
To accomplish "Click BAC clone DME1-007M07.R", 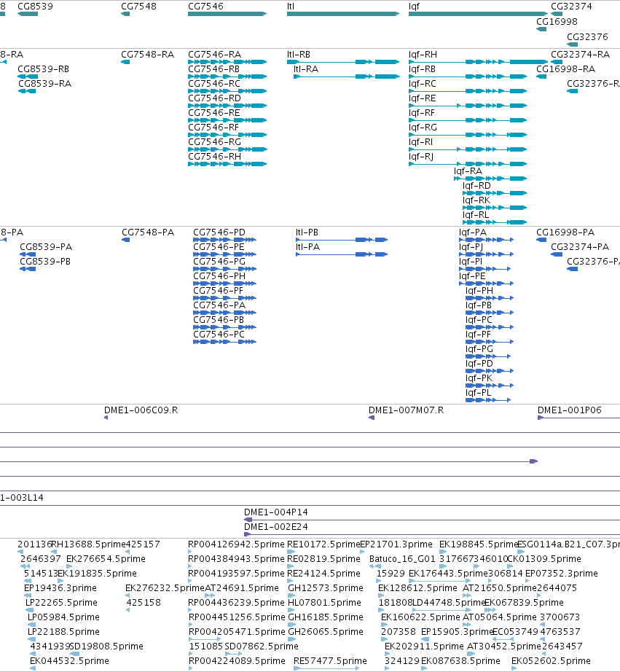I will 407,410.
